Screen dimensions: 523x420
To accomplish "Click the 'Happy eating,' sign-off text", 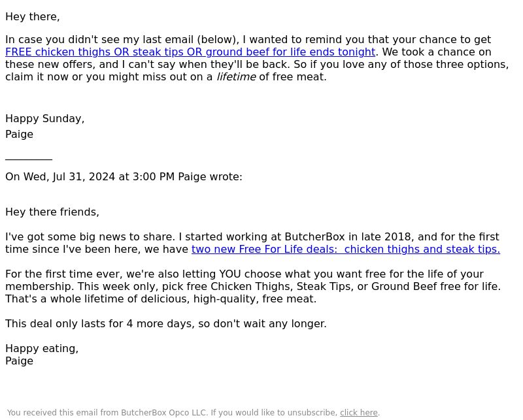I will click(x=42, y=349).
